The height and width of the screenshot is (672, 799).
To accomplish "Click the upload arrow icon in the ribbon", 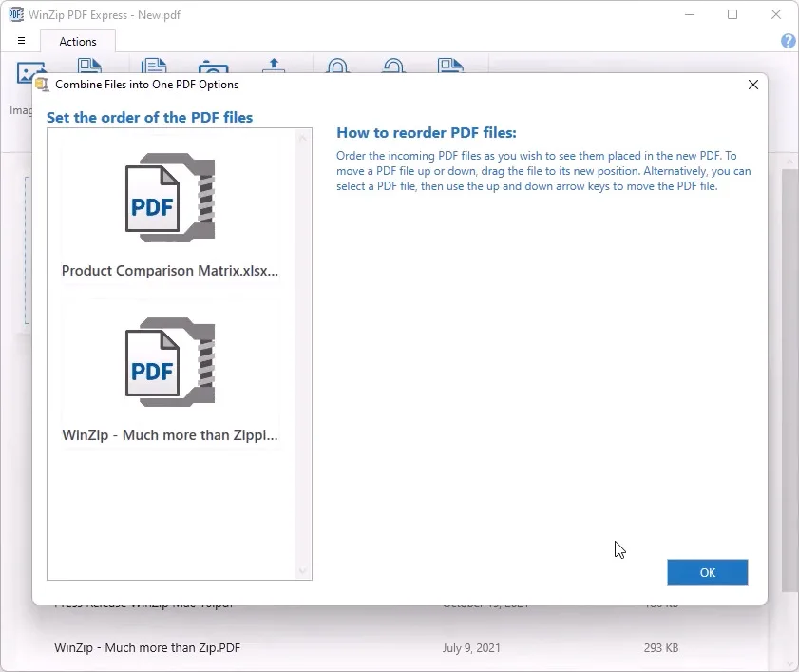I will tap(275, 66).
